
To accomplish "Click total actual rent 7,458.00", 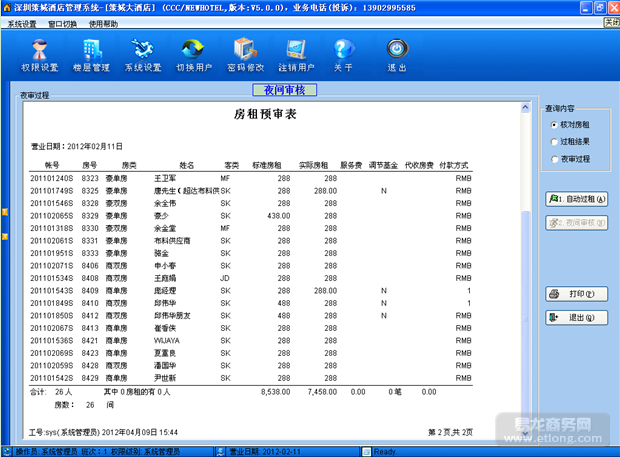I will click(x=322, y=392).
